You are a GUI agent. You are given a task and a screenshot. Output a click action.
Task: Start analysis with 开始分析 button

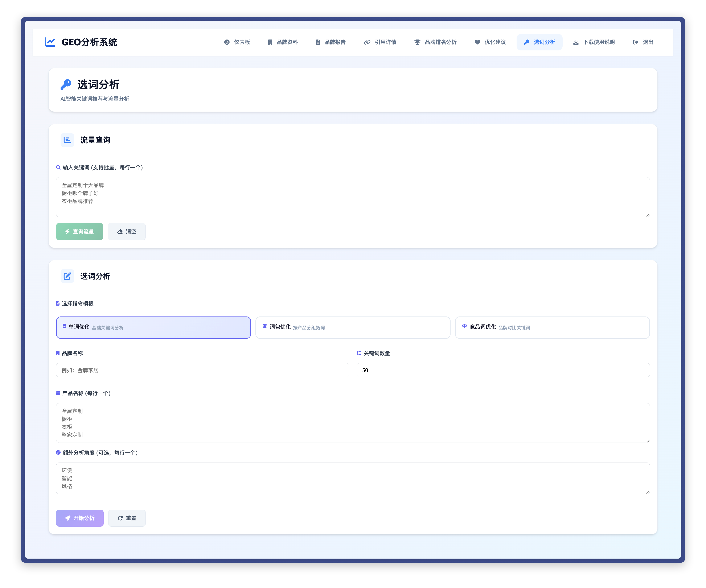pos(80,518)
